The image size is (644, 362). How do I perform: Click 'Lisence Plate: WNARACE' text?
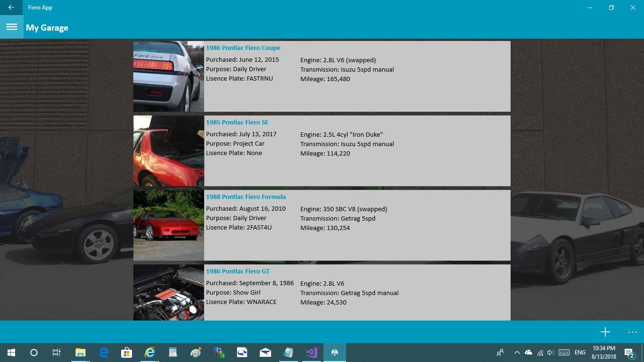click(x=241, y=302)
